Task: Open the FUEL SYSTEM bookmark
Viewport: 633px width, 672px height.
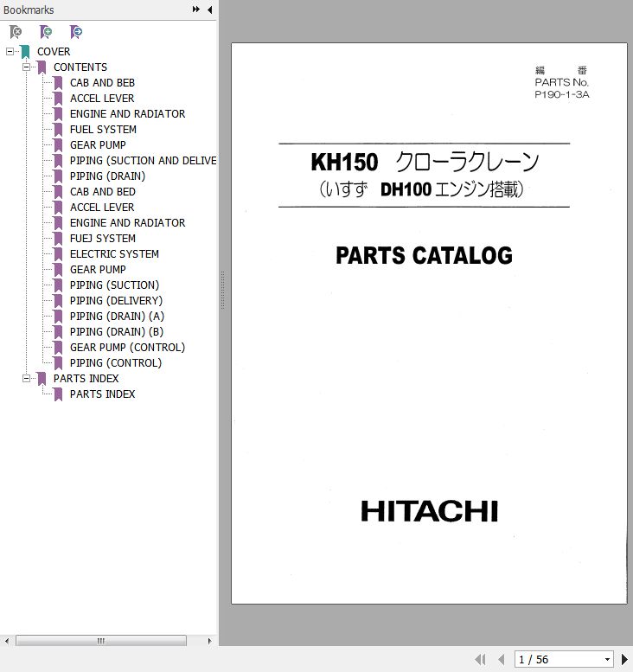Action: (x=103, y=130)
